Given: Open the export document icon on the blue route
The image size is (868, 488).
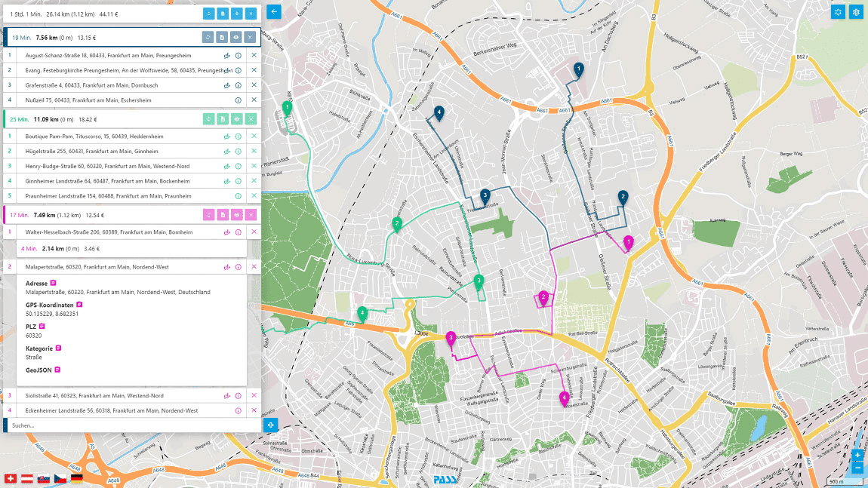Looking at the screenshot, I should pos(221,36).
